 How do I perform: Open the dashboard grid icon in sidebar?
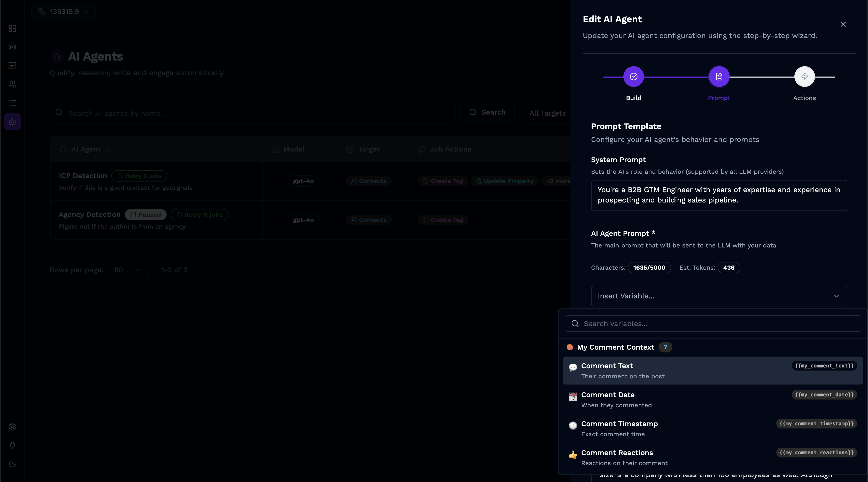point(12,28)
